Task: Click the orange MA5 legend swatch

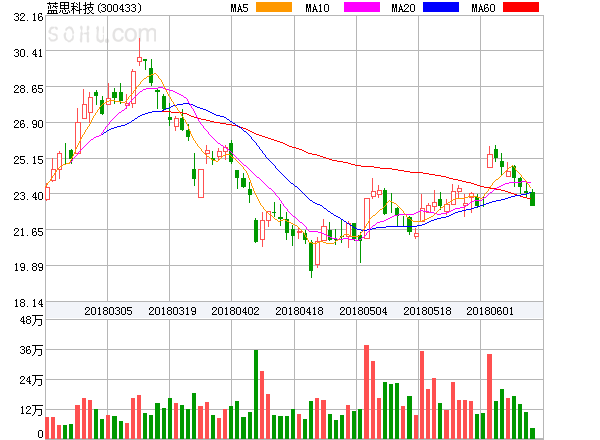Action: click(x=274, y=7)
